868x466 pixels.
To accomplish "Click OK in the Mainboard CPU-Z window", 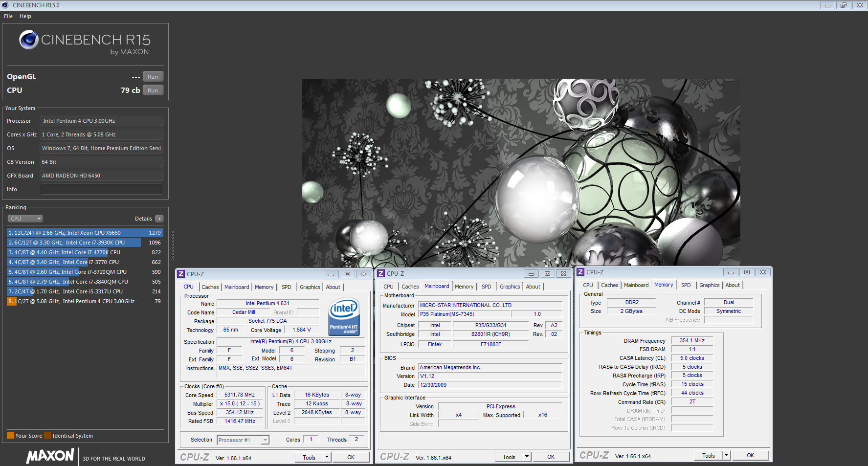I will click(551, 457).
